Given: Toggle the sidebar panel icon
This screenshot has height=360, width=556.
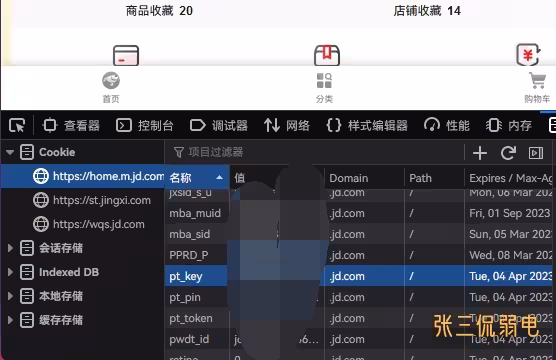Looking at the screenshot, I should pyautogui.click(x=536, y=153).
